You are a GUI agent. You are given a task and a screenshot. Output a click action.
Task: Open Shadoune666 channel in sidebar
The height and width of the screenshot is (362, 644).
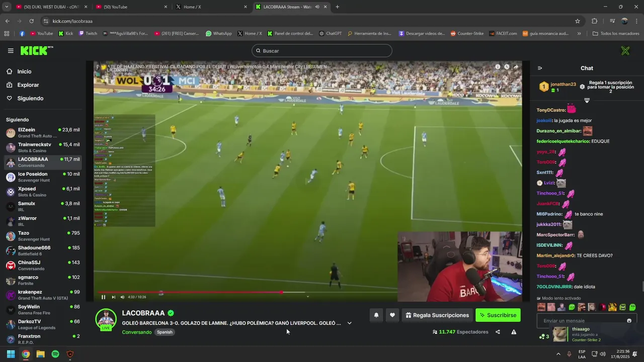click(43, 251)
